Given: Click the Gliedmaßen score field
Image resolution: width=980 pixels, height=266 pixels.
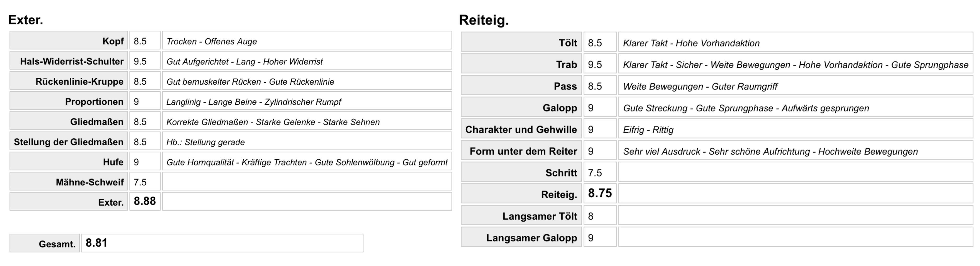Looking at the screenshot, I should coord(145,121).
